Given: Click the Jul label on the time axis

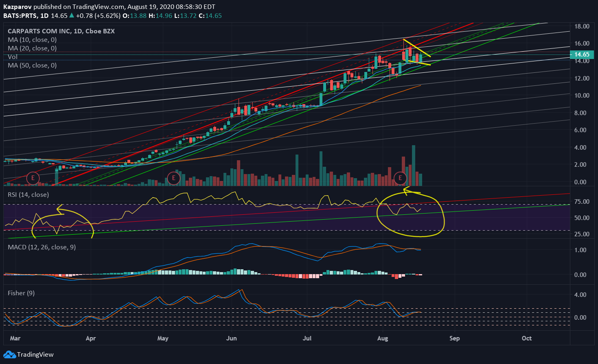Looking at the screenshot, I should [x=307, y=338].
